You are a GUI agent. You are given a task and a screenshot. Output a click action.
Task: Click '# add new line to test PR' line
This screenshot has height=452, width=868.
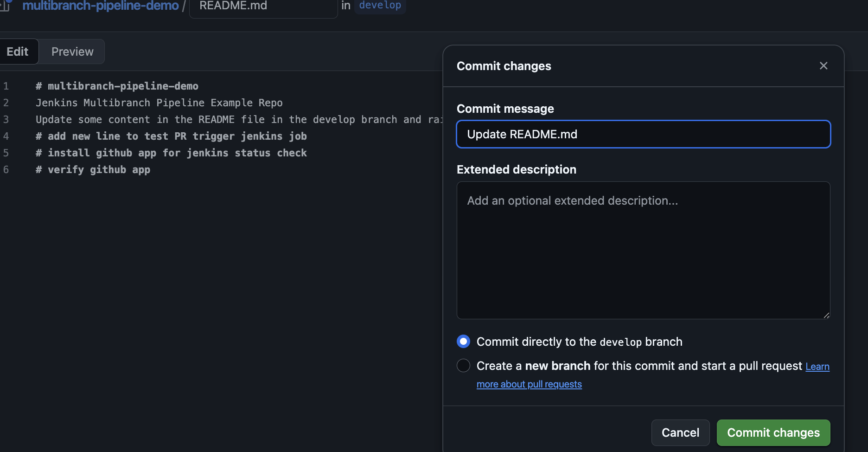[171, 136]
